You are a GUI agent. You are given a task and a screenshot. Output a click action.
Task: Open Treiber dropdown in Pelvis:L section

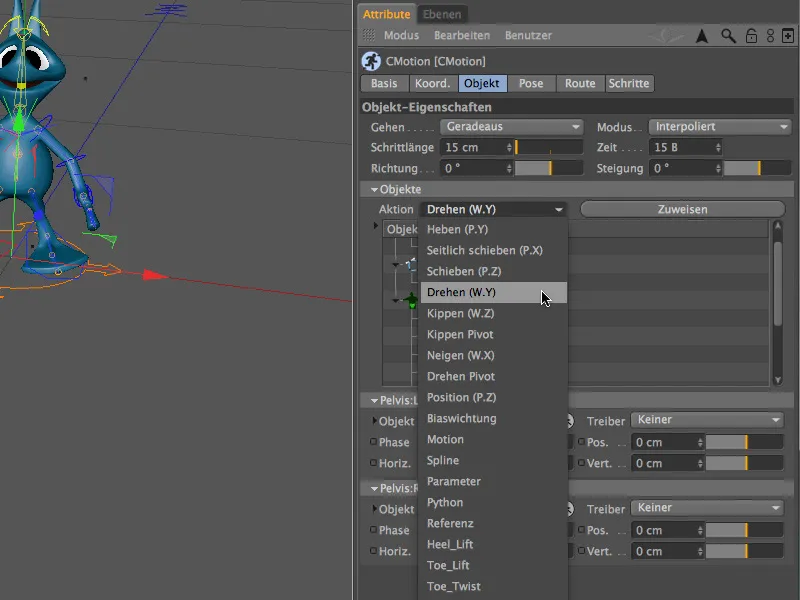click(707, 420)
